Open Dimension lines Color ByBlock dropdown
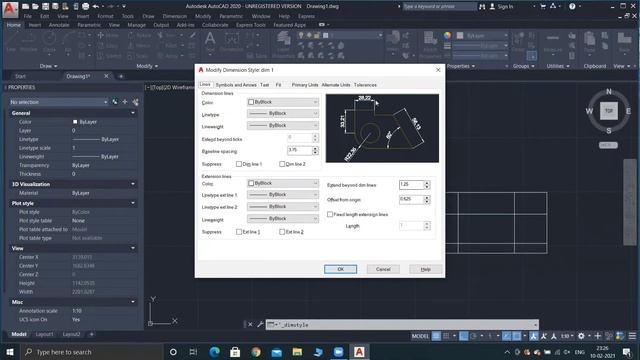Viewport: 640px width, 360px height. click(x=283, y=102)
